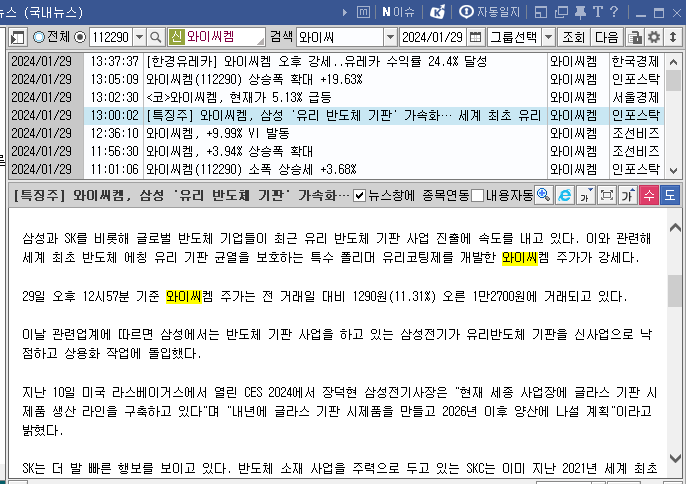Image resolution: width=686 pixels, height=484 pixels.
Task: Select the 12:36:10 VI 발동 news row
Action: [x=336, y=133]
